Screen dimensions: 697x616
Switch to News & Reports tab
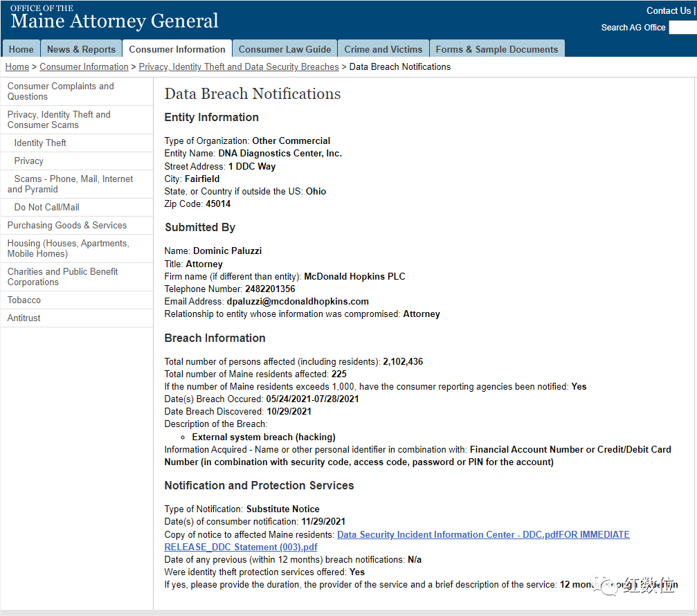pos(82,49)
